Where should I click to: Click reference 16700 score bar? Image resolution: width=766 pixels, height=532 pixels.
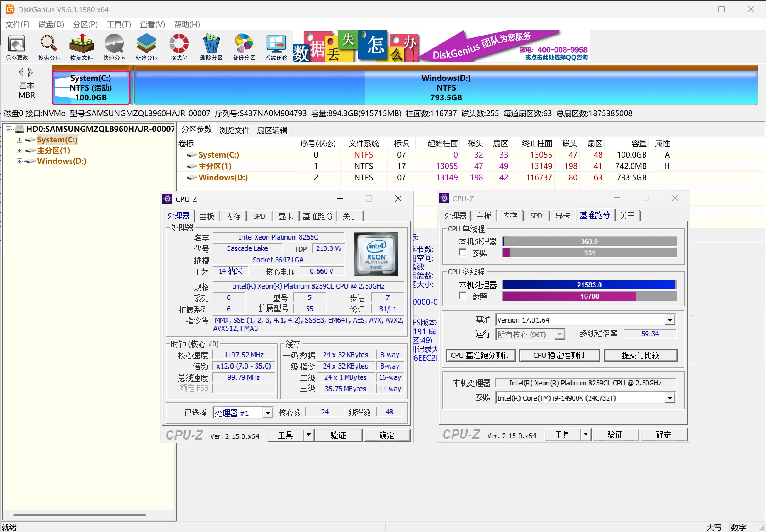pos(589,296)
